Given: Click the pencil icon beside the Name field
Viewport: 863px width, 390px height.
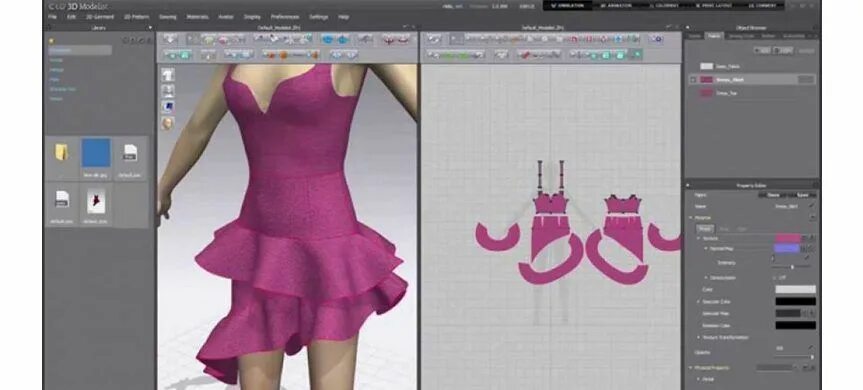Looking at the screenshot, I should click(x=811, y=206).
